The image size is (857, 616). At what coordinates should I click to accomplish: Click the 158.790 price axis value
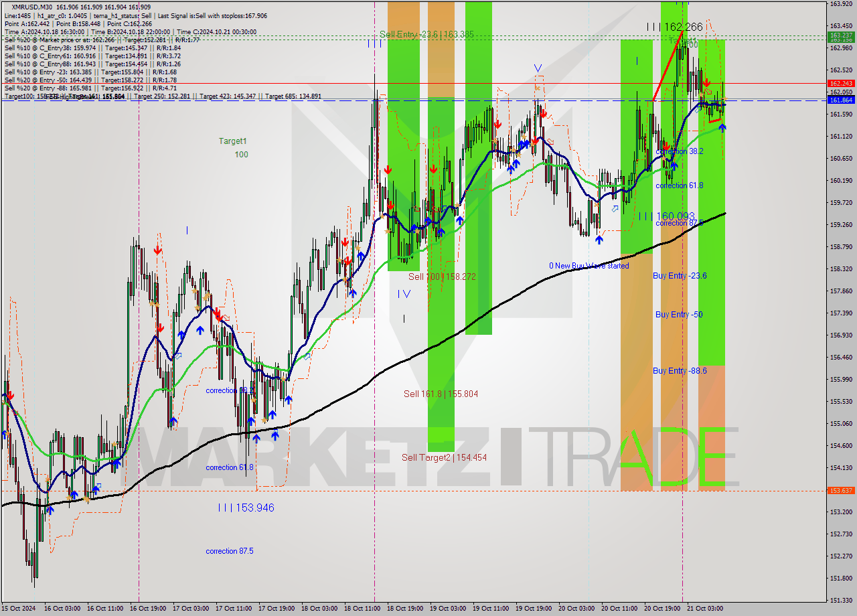tap(841, 247)
